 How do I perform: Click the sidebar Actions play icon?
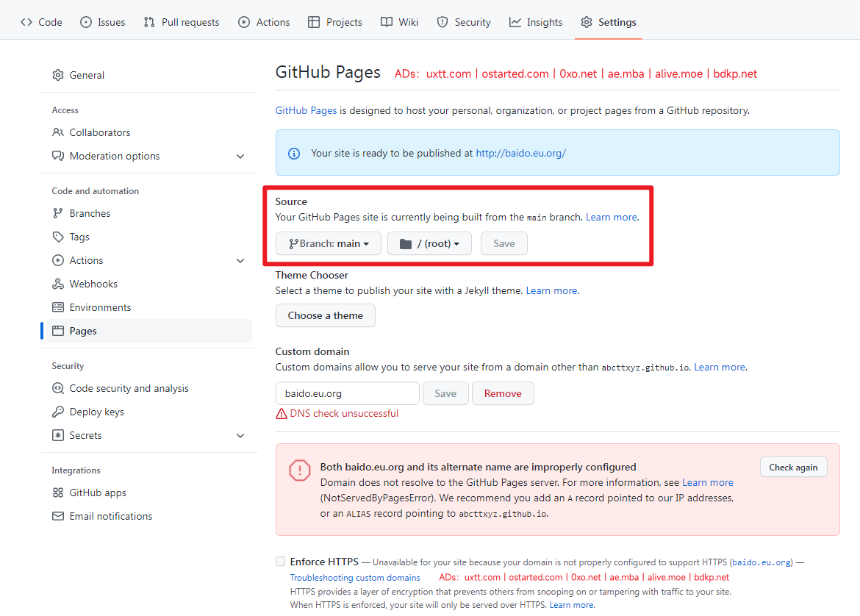tap(57, 260)
